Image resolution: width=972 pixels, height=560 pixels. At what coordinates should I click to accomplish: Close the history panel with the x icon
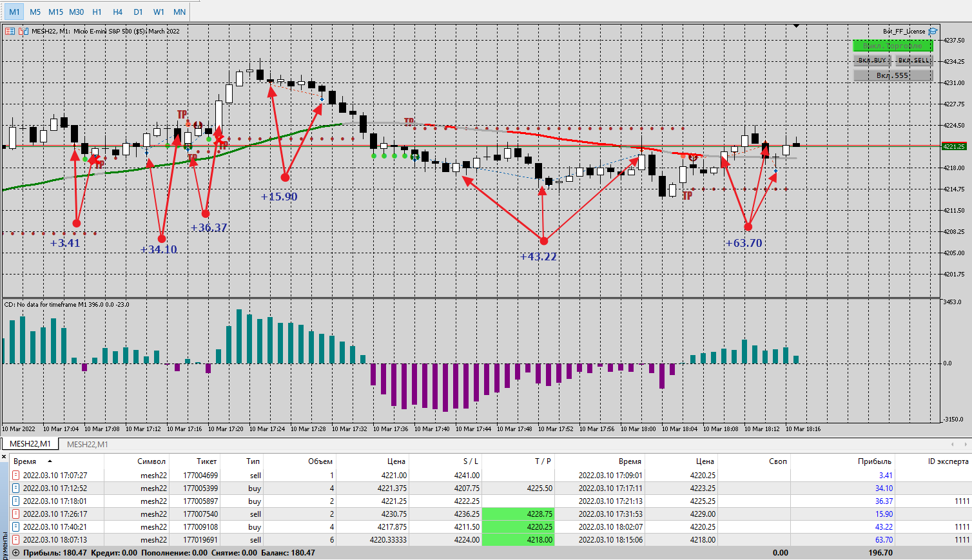[x=4, y=458]
